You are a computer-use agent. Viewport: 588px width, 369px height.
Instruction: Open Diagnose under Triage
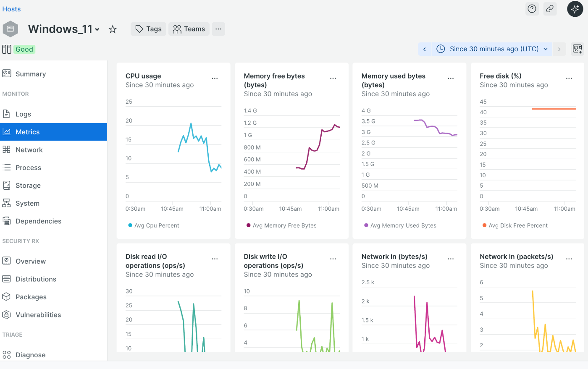click(53, 355)
